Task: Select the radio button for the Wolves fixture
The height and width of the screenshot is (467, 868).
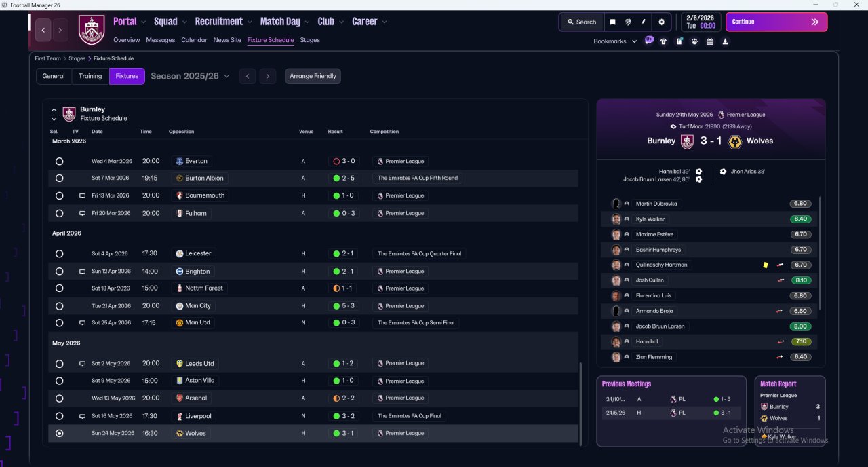Action: coord(60,433)
